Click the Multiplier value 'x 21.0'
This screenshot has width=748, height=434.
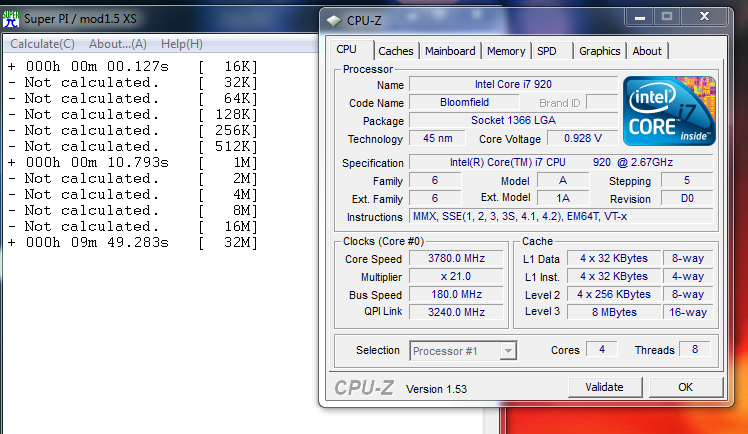coord(456,277)
